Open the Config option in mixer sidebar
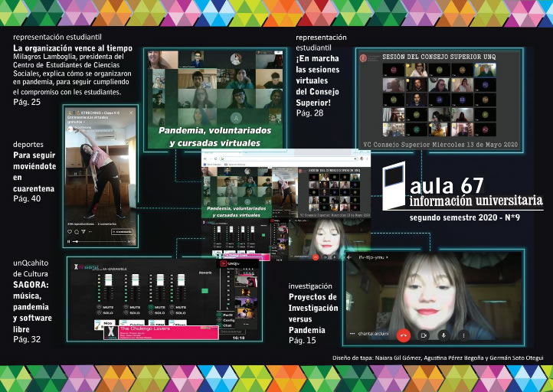The image size is (553, 392). pos(228,319)
